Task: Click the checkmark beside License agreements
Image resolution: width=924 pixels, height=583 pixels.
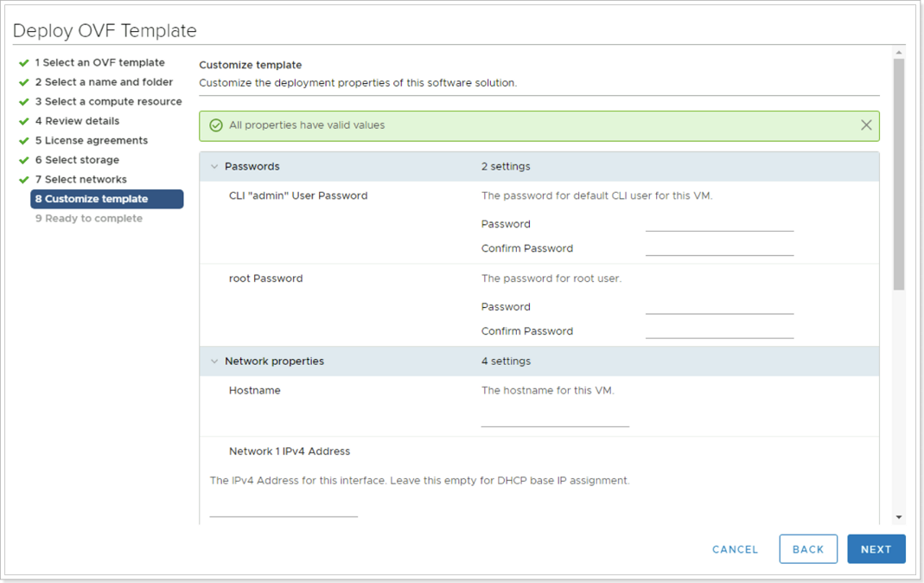Action: pyautogui.click(x=23, y=140)
